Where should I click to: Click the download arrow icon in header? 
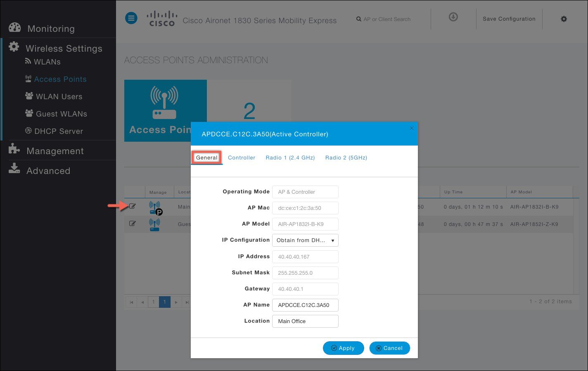tap(453, 17)
